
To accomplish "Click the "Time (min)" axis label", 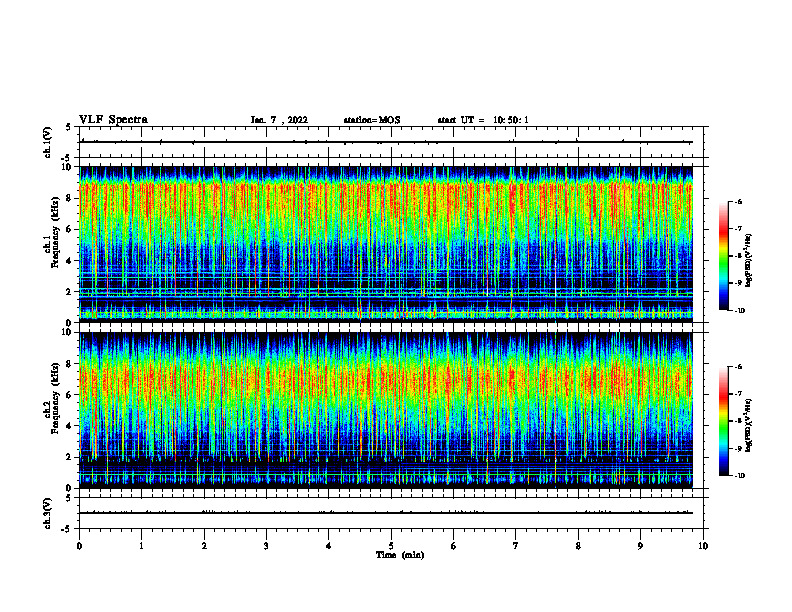I will coord(400,555).
